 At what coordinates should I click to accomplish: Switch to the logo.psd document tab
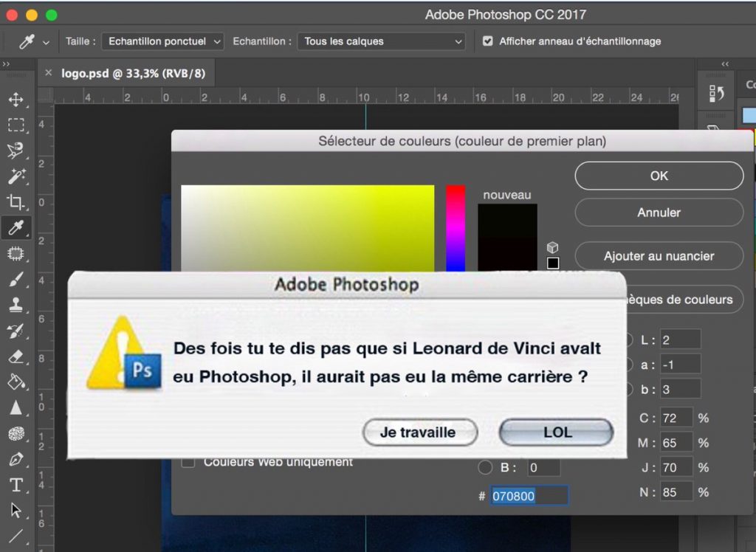[x=133, y=73]
